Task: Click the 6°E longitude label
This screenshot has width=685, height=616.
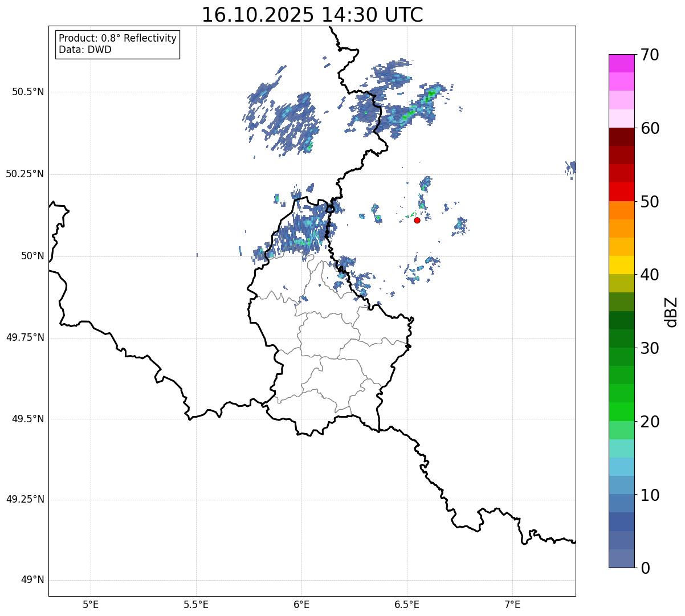Action: (301, 605)
